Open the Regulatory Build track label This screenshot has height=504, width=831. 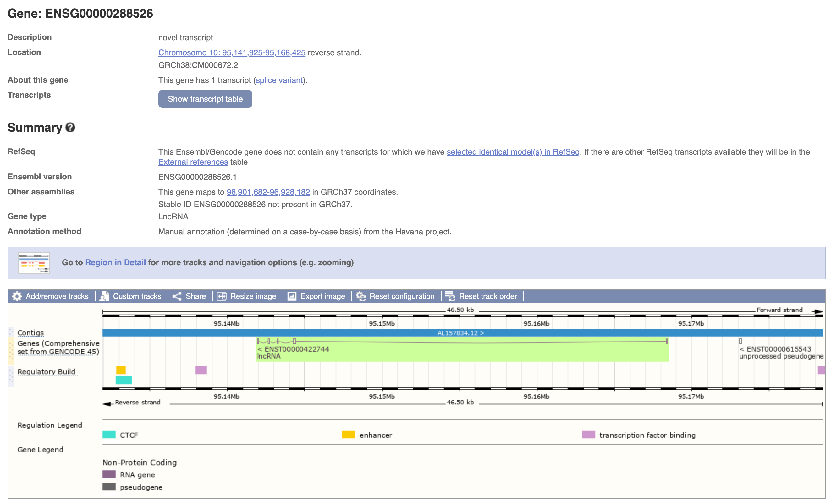tap(46, 371)
